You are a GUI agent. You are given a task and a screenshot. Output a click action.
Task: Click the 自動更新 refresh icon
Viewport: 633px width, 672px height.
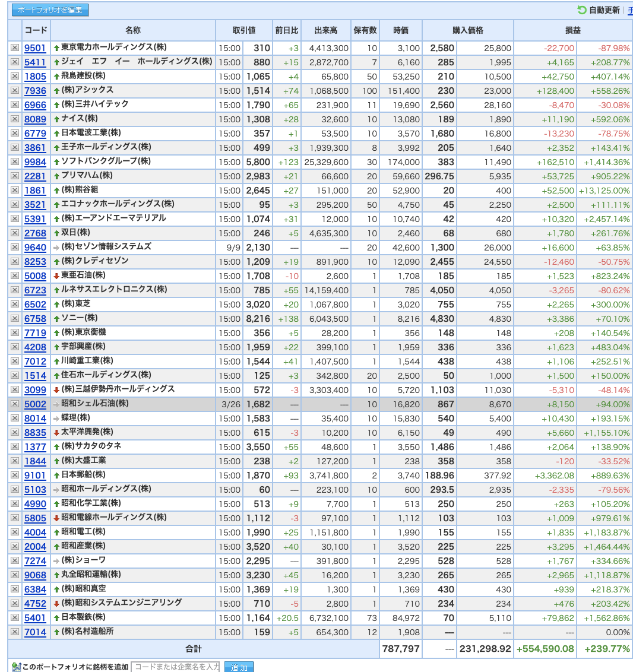581,10
